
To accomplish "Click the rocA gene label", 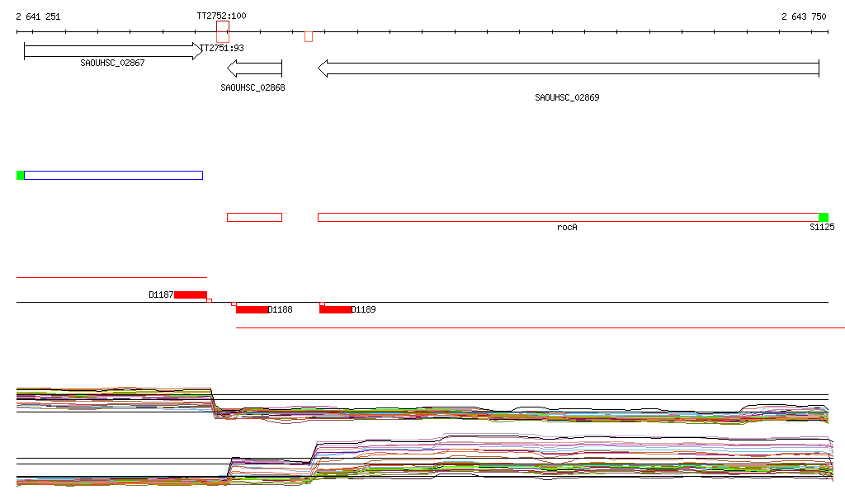I will pyautogui.click(x=567, y=227).
